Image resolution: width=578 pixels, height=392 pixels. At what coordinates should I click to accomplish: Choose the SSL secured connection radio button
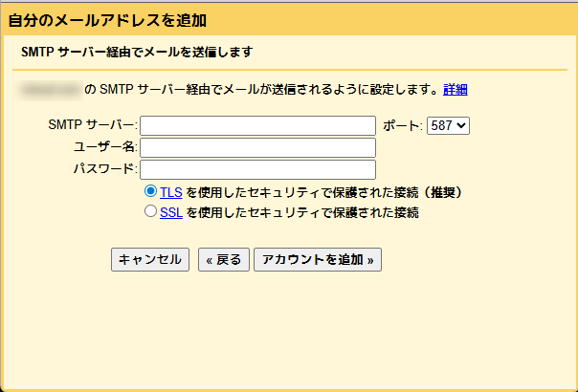click(x=150, y=212)
